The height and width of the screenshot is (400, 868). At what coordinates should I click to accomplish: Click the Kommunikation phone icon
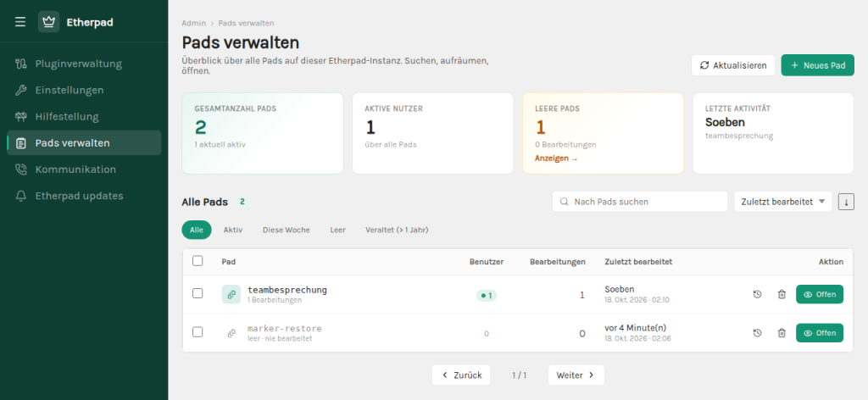point(21,169)
